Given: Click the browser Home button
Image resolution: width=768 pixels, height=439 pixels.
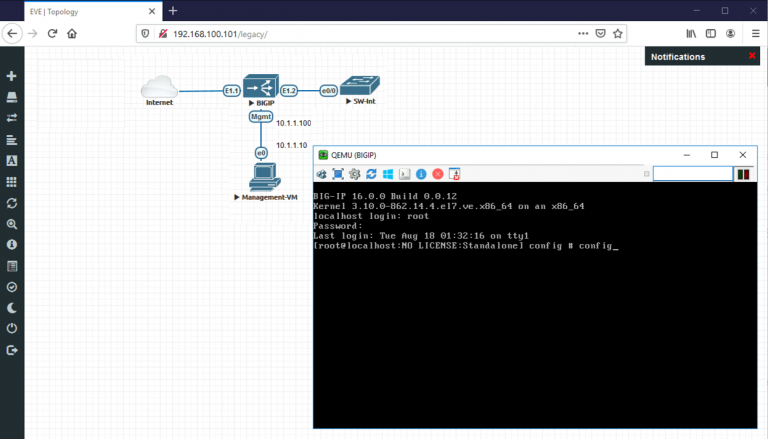Looking at the screenshot, I should tap(72, 33).
